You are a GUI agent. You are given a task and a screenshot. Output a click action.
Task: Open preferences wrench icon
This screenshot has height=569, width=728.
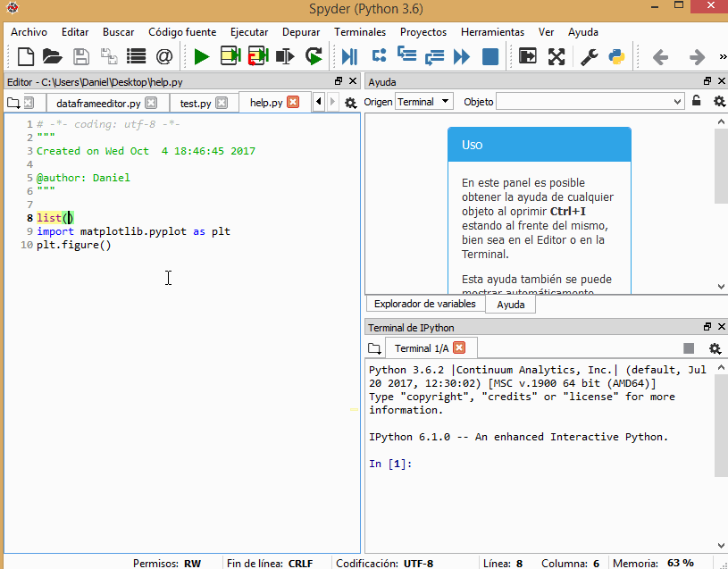click(590, 56)
